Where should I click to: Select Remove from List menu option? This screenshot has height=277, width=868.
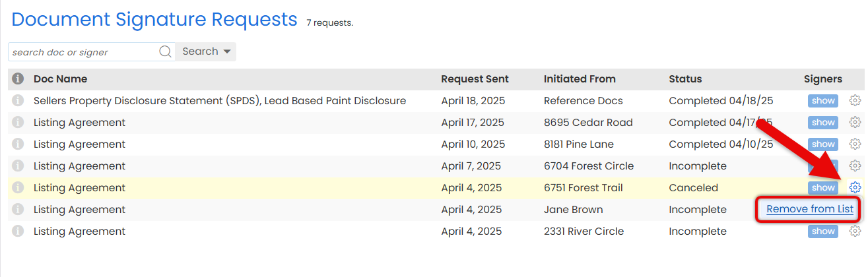pos(810,210)
